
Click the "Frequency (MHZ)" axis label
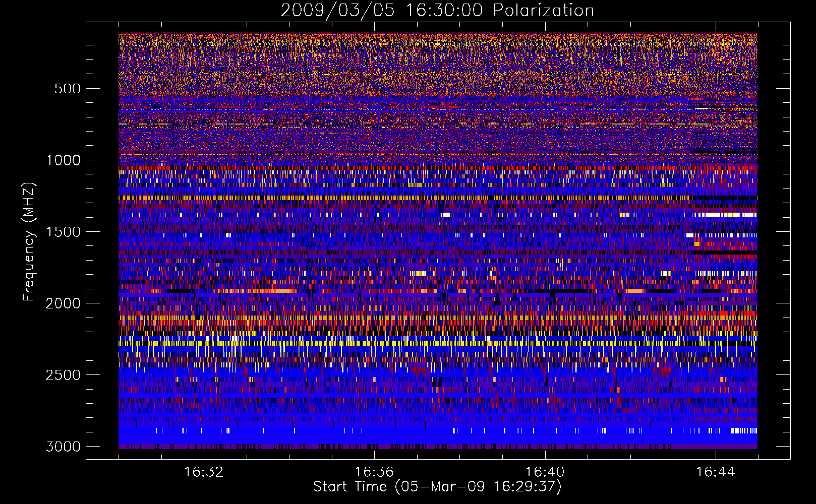29,242
